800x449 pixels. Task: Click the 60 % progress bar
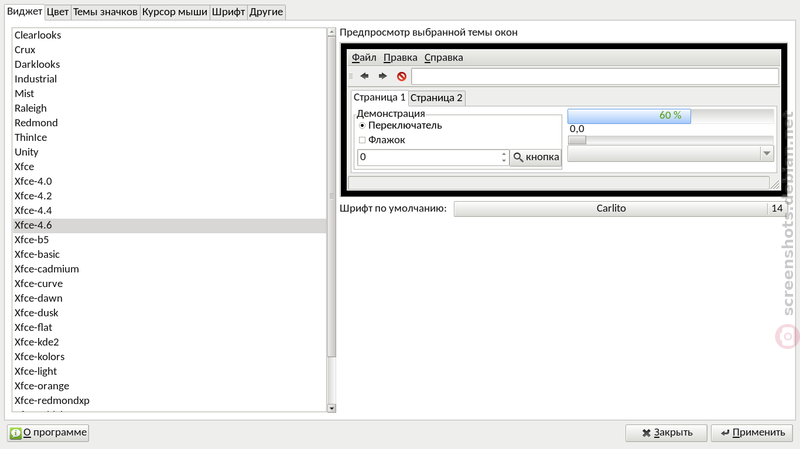pyautogui.click(x=670, y=116)
